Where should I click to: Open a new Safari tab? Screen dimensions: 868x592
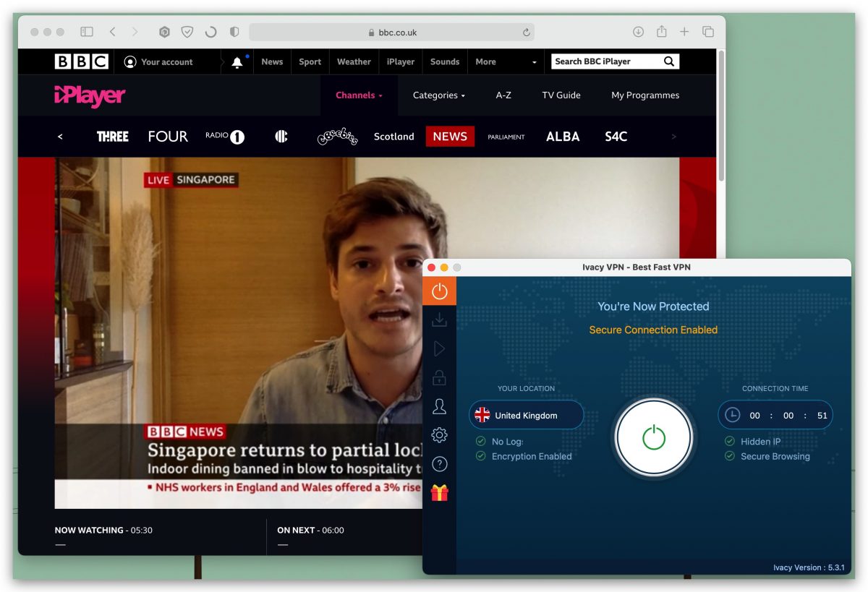click(x=684, y=32)
